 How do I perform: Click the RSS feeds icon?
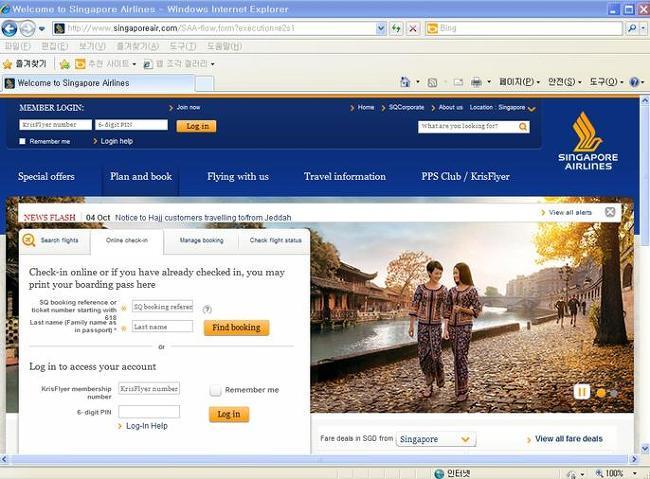pos(432,83)
